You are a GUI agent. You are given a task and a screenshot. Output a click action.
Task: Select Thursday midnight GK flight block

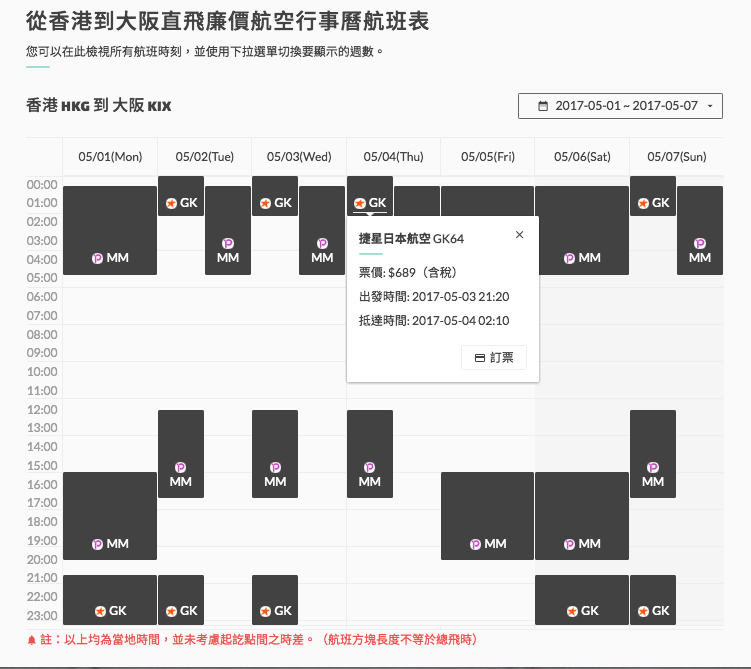[370, 196]
